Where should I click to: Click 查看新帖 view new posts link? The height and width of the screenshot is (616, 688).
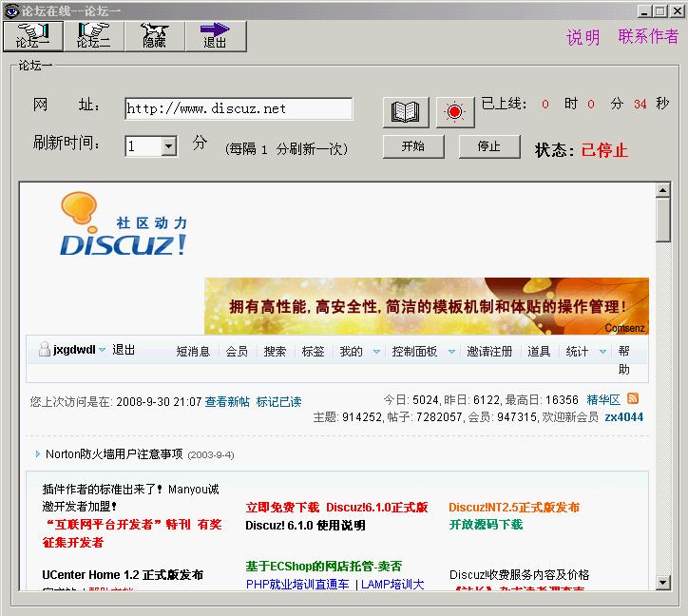point(227,402)
